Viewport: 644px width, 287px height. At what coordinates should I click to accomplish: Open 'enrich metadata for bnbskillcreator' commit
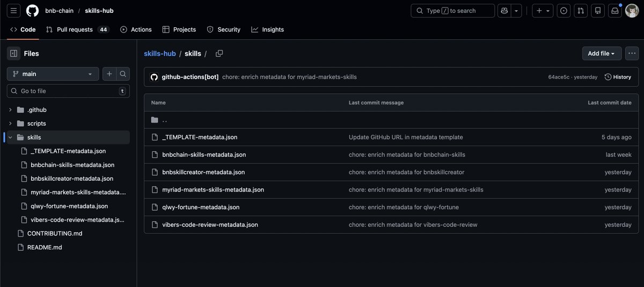(x=406, y=172)
